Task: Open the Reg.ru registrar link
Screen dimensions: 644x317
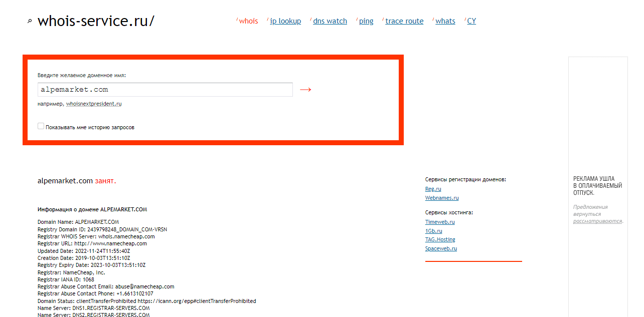Action: (433, 189)
